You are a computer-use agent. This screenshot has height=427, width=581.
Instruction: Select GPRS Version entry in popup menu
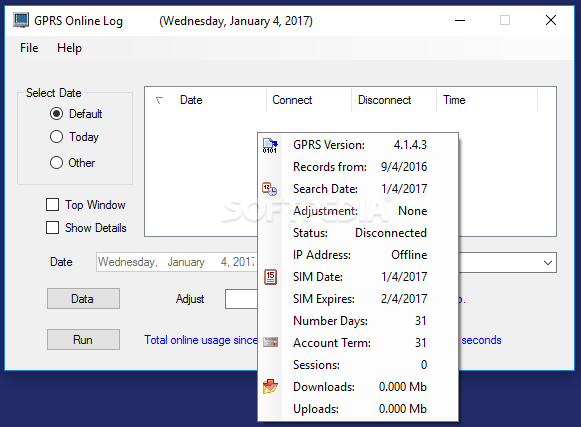(358, 145)
